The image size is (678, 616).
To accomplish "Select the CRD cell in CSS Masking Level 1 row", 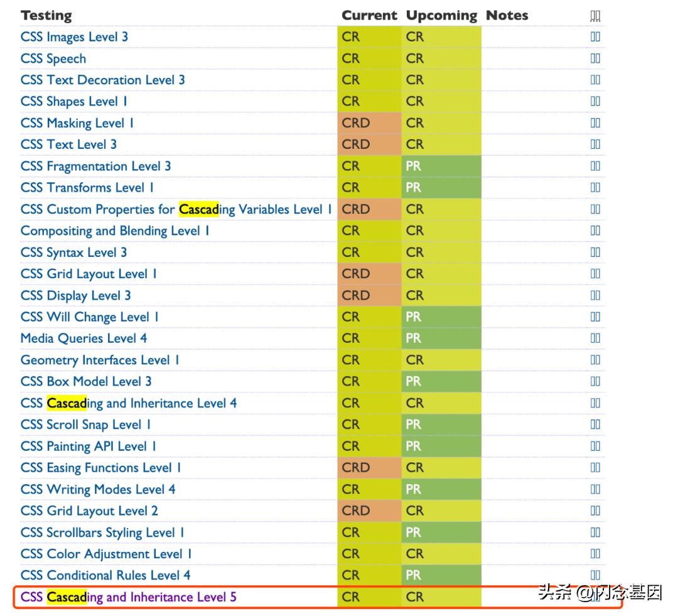I will click(x=370, y=123).
